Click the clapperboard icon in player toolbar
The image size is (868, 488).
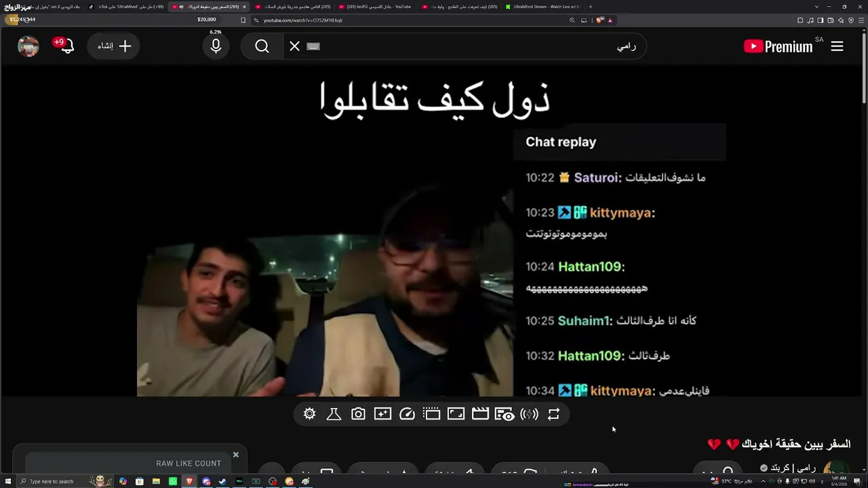coord(480,414)
